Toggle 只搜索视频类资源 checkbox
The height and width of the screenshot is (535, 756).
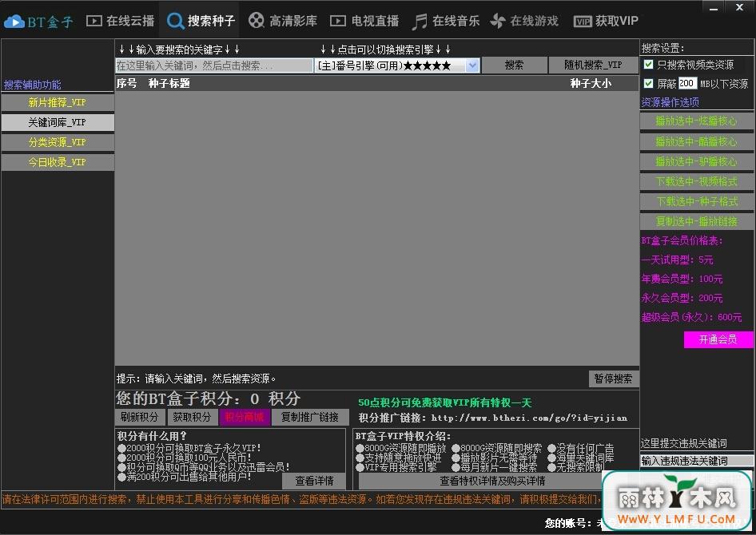648,64
